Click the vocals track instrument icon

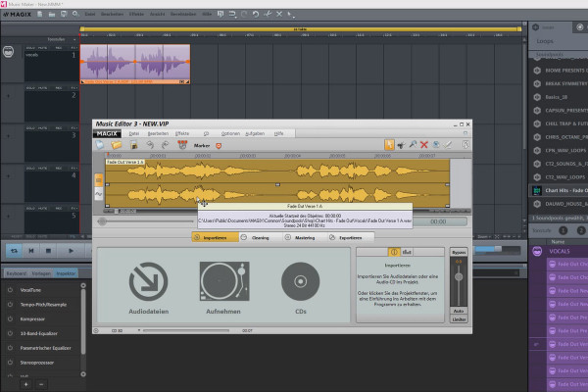coord(8,51)
